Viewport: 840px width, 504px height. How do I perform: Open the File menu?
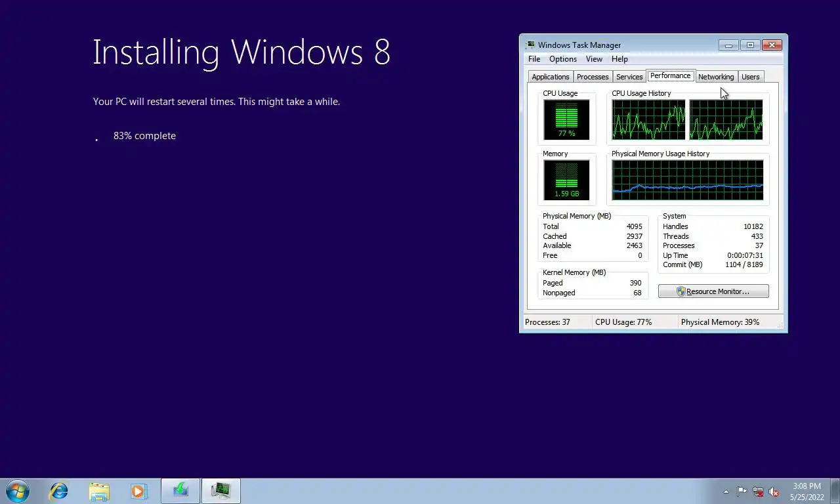tap(534, 59)
